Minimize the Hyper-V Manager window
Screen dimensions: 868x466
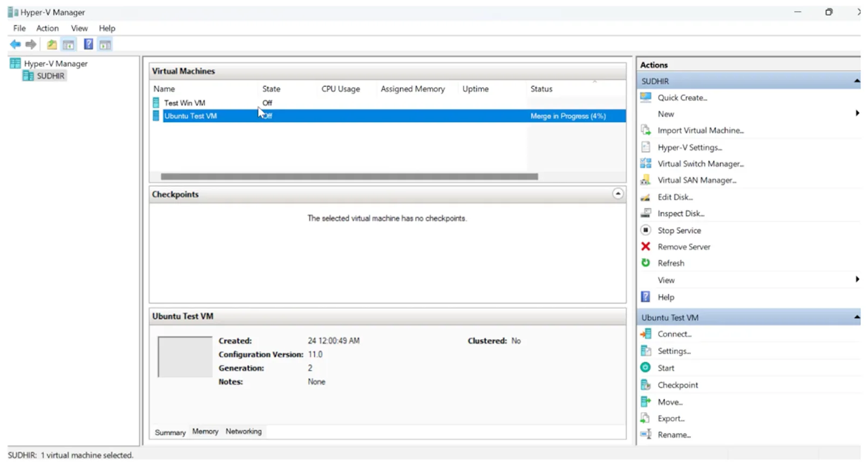click(x=797, y=12)
